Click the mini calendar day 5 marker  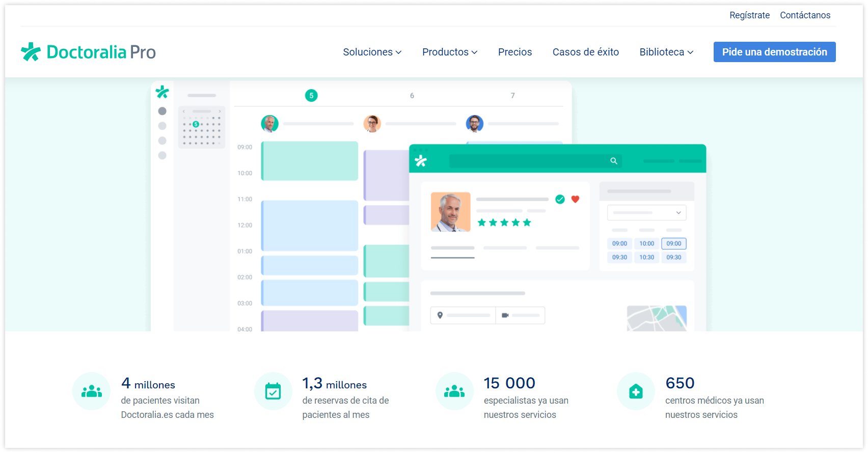(196, 124)
